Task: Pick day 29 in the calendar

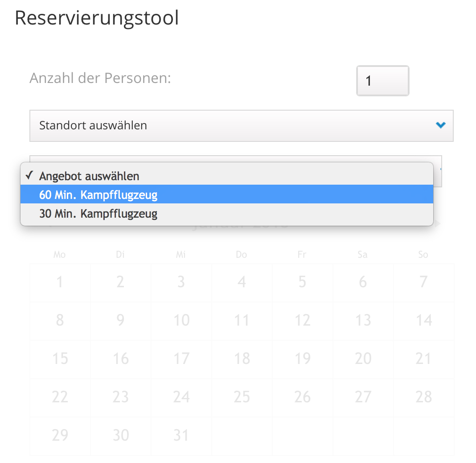Action: point(60,436)
